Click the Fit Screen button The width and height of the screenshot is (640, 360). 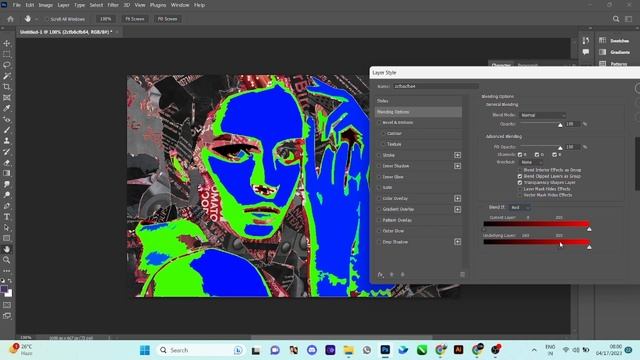[134, 19]
